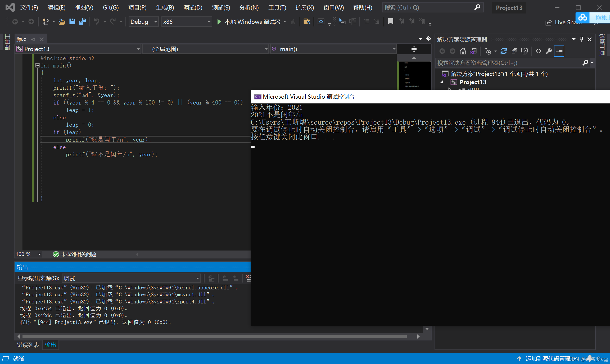The image size is (610, 364).
Task: Click 本地 Windows 调试器 button
Action: [248, 22]
